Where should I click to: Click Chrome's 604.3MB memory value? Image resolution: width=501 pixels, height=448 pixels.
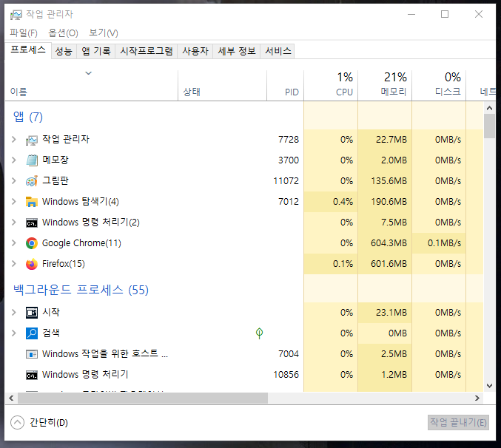click(389, 243)
